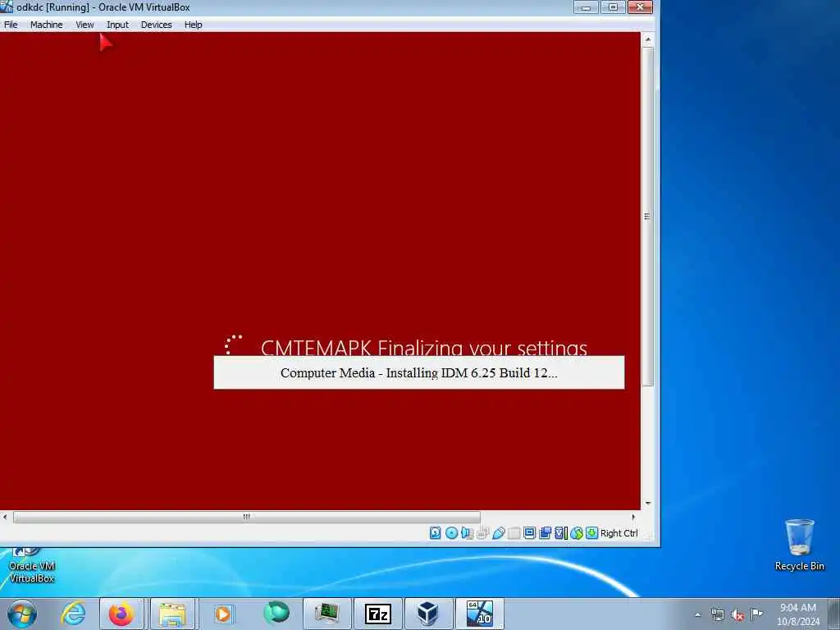Click the Finalizing your settings text
This screenshot has height=630, width=840.
(x=482, y=347)
